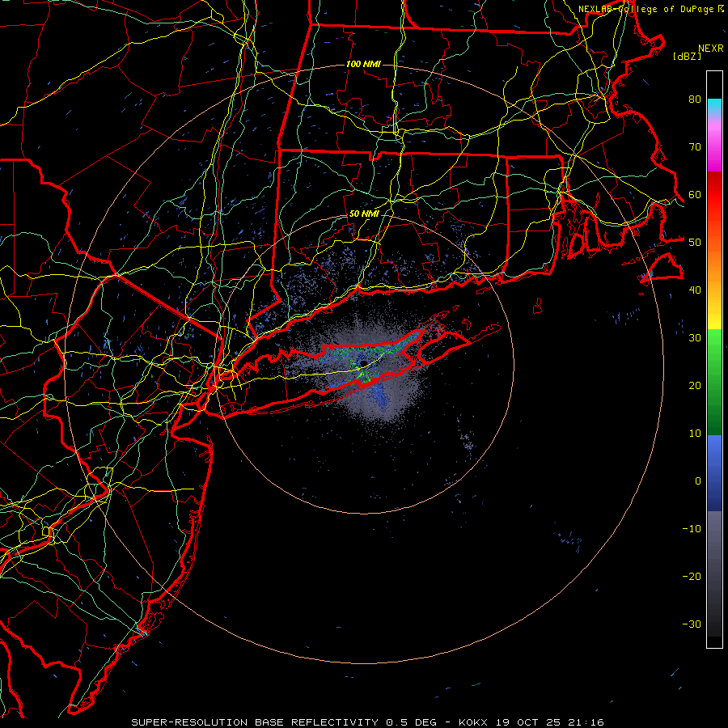This screenshot has width=728, height=728.
Task: Click the "100 NMI" range ring label
Action: (363, 64)
